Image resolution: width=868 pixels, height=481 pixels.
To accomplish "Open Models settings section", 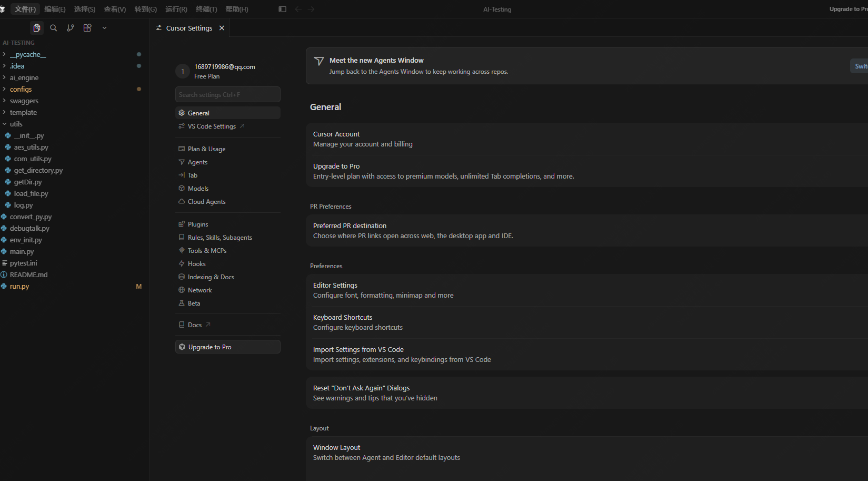I will (x=227, y=188).
